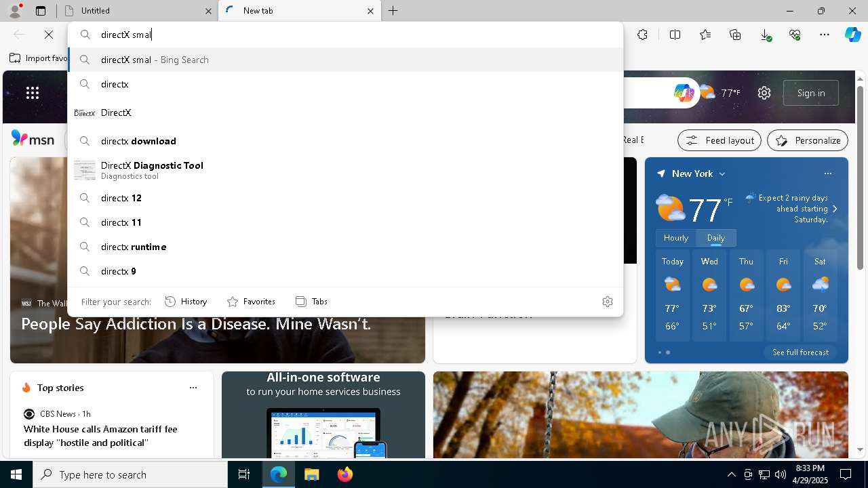Viewport: 868px width, 488px height.
Task: Show hidden system tray icons
Action: 731,474
